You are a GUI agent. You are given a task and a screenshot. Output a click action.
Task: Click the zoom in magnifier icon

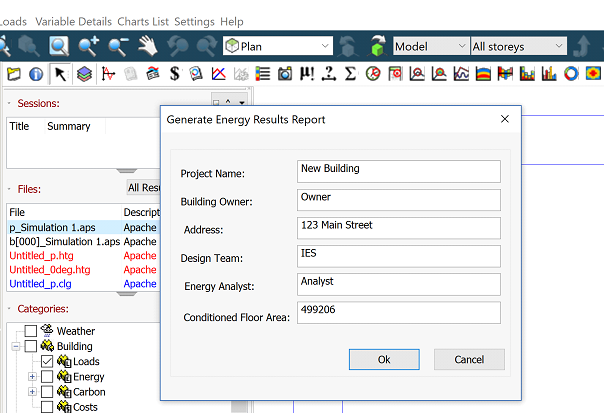click(89, 46)
